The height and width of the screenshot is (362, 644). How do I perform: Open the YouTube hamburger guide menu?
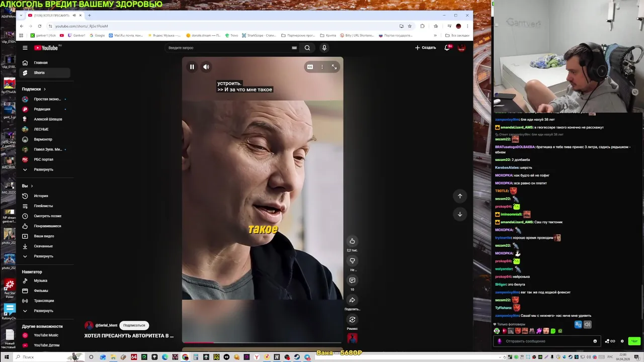point(25,48)
